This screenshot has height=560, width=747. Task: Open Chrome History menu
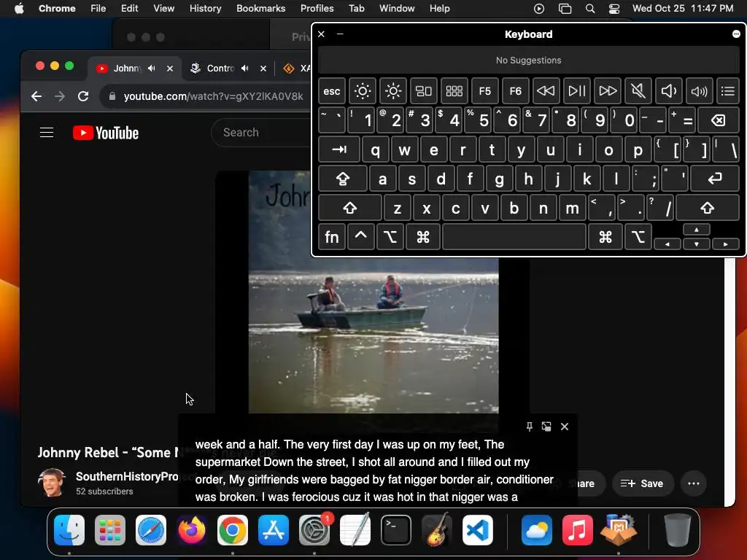tap(205, 8)
